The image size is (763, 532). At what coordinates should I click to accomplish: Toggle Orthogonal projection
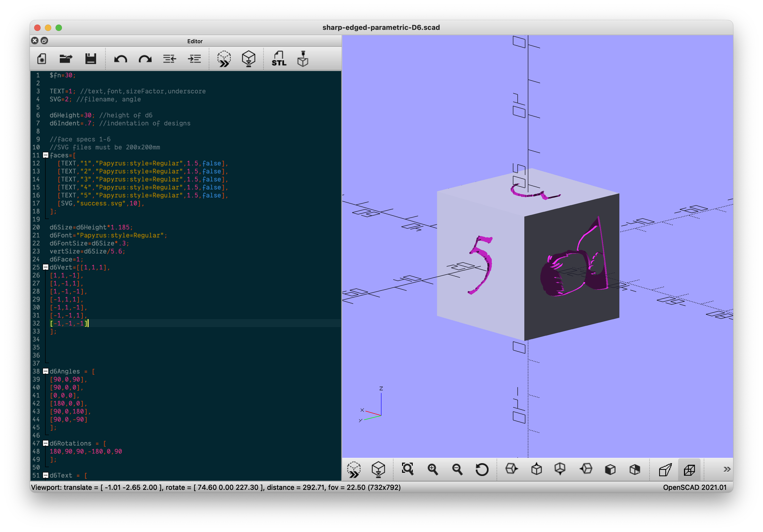[x=690, y=469]
